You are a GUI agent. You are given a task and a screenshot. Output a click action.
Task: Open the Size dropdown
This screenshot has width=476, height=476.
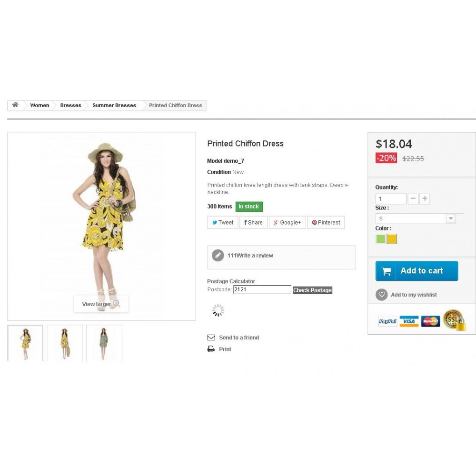tap(415, 218)
